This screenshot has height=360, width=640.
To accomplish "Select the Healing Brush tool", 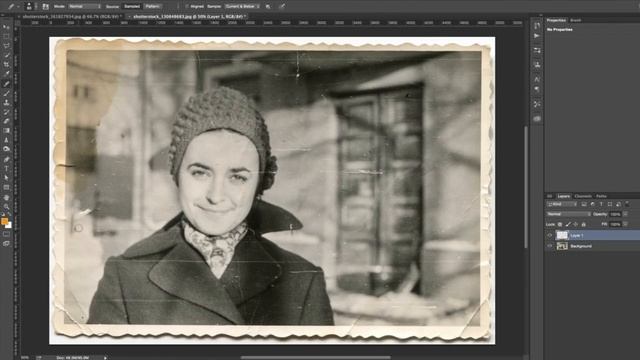I will click(6, 84).
